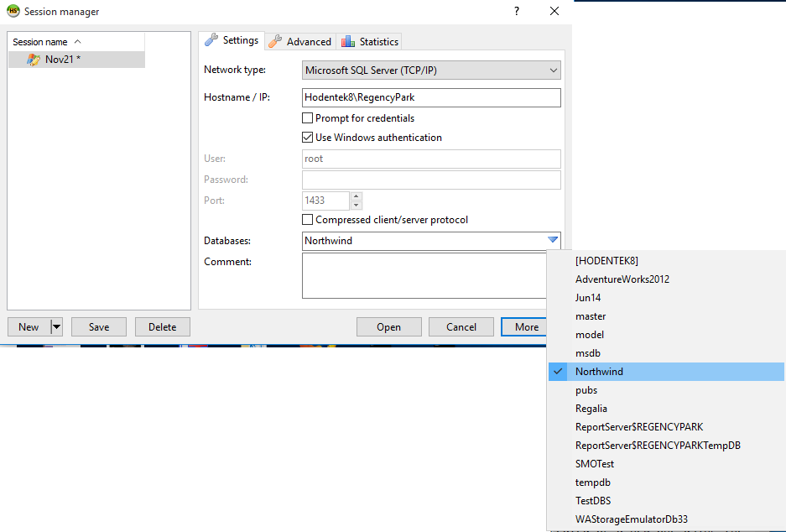This screenshot has width=786, height=532.
Task: Click the sort arrow on Session name header
Action: [76, 41]
